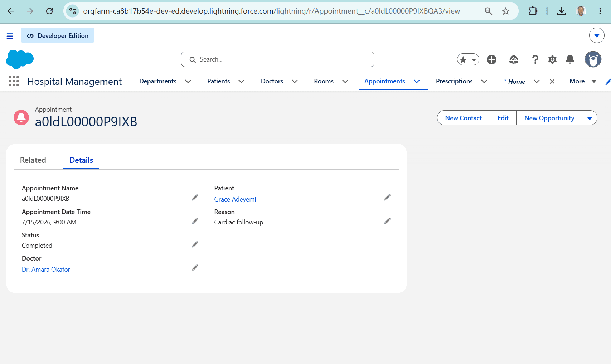Select the Details tab

pos(81,160)
